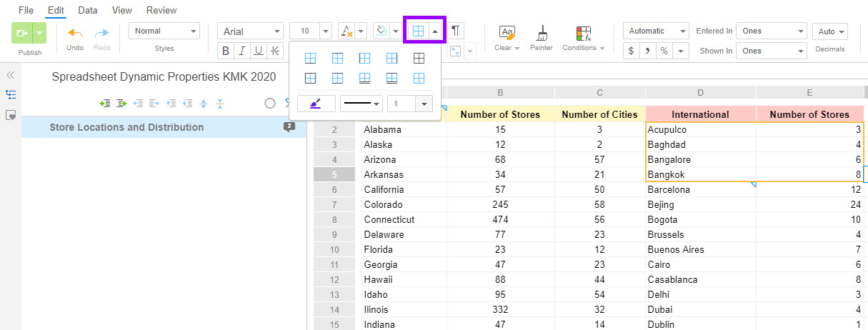Select black outer border preset, bottom row
The image size is (868, 330).
(x=311, y=78)
